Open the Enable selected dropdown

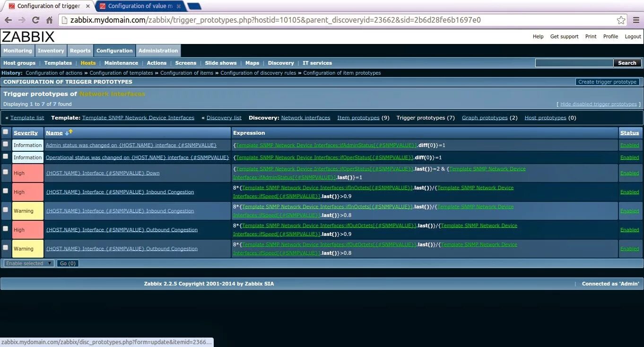tap(28, 263)
